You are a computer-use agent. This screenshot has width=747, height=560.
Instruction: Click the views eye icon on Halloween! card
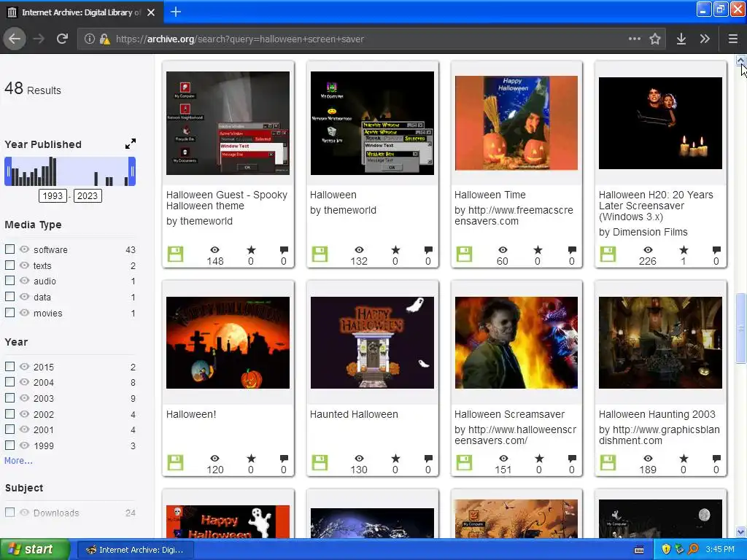pyautogui.click(x=215, y=458)
